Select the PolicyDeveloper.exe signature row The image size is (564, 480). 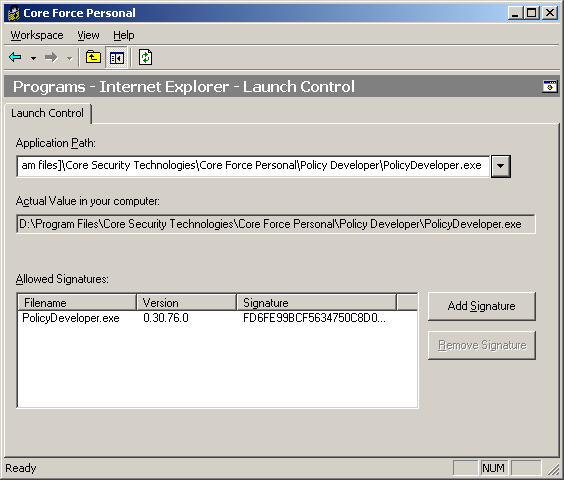tap(217, 318)
